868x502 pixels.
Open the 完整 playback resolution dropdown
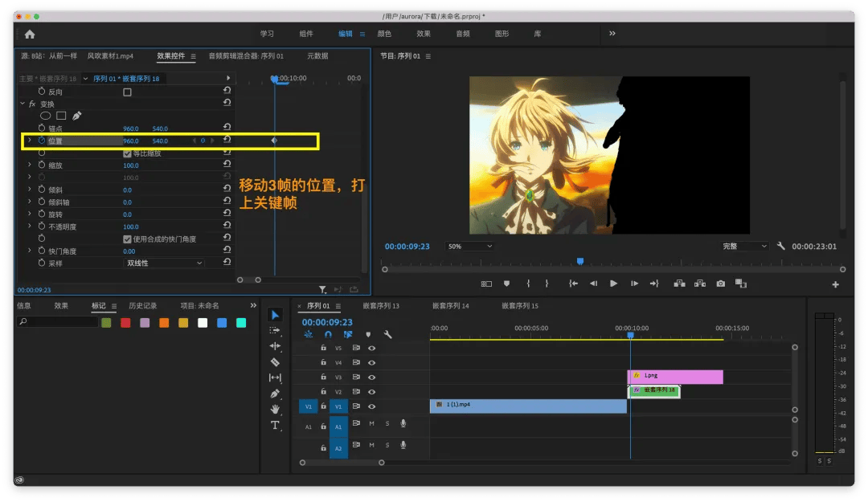point(744,247)
